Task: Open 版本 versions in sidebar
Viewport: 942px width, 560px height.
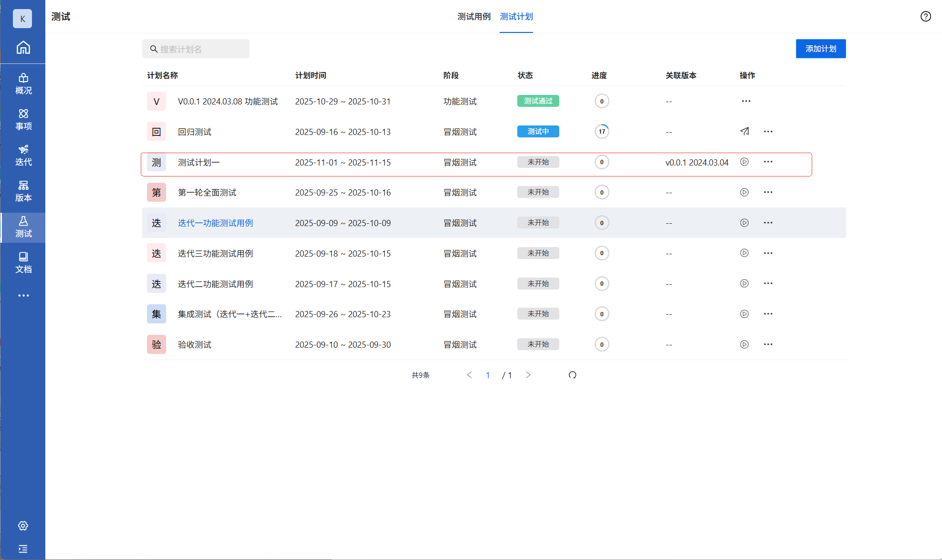Action: 23,191
